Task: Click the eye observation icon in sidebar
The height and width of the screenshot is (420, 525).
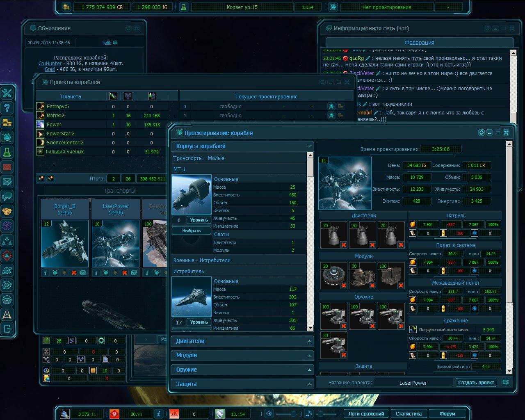Action: pos(7,300)
